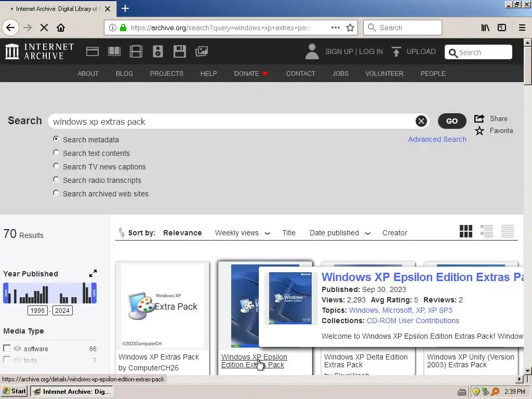This screenshot has width=532, height=399.
Task: Click the Internet Archive header search box
Action: coord(478,52)
